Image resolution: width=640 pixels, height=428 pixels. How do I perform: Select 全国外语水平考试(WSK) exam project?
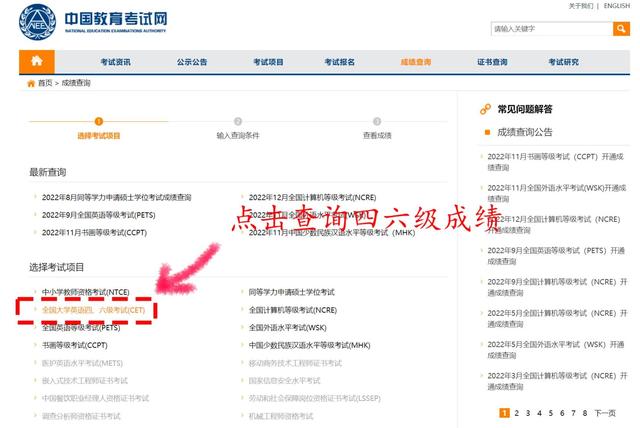tap(287, 328)
